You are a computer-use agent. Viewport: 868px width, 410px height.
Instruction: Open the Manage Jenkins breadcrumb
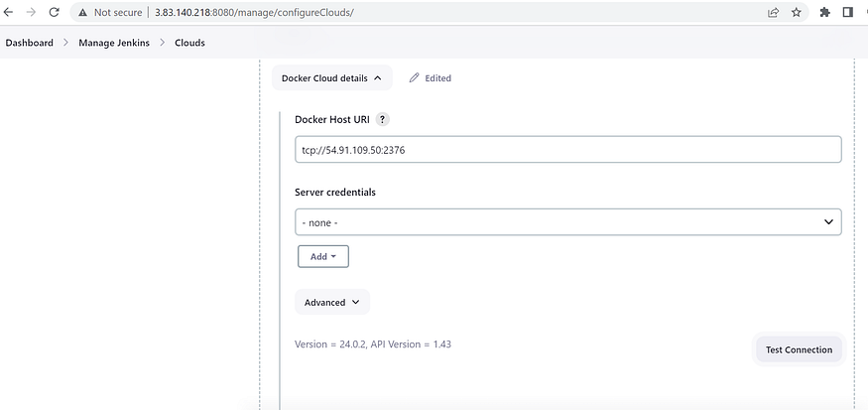(114, 43)
